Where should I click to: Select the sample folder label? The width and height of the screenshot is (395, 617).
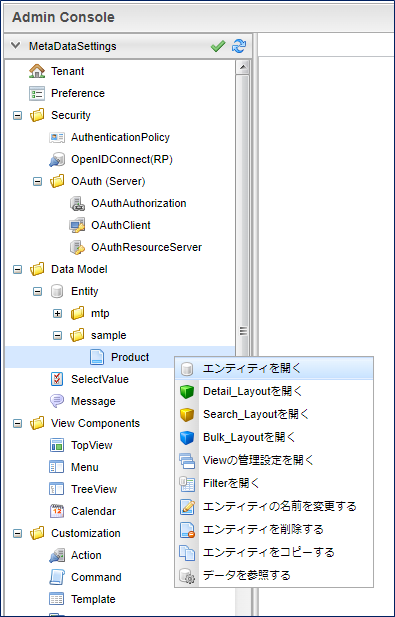click(x=109, y=336)
